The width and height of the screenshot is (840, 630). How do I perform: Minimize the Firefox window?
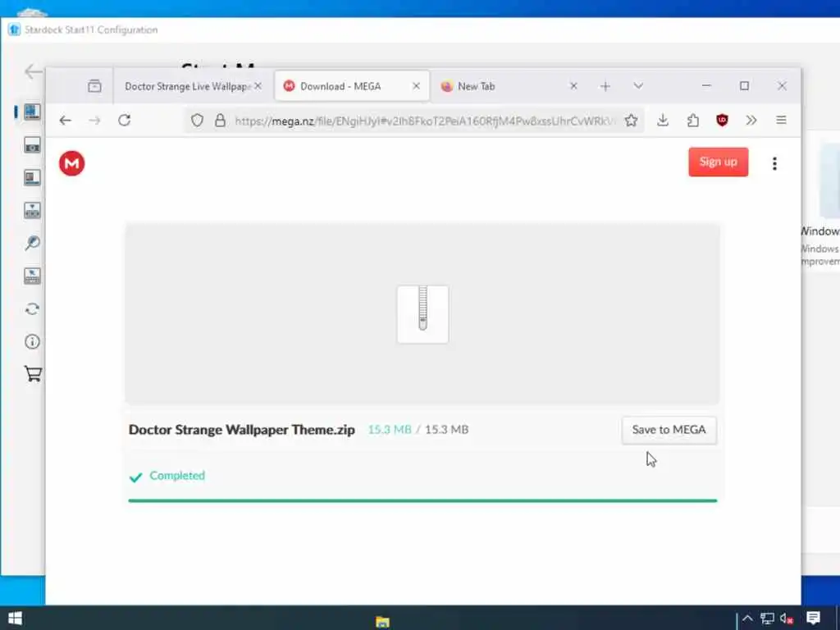tap(706, 86)
